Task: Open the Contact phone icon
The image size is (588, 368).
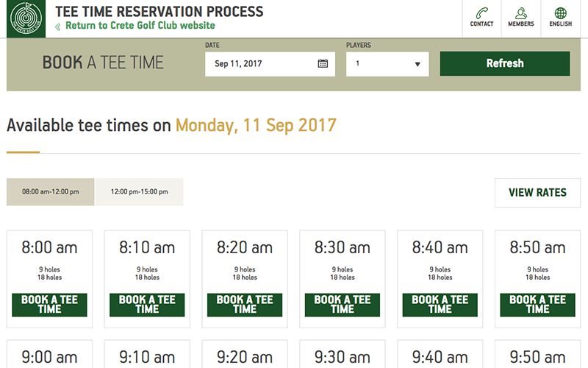Action: point(482,13)
